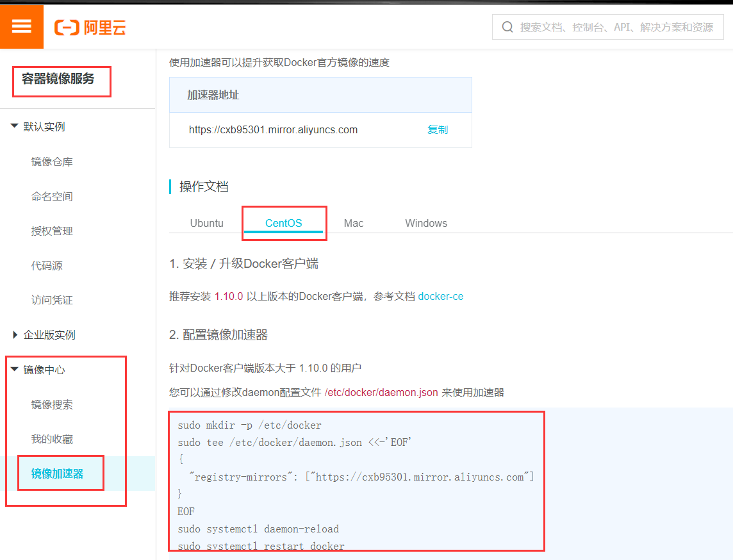Switch to the Windows tab
733x560 pixels.
pos(426,224)
